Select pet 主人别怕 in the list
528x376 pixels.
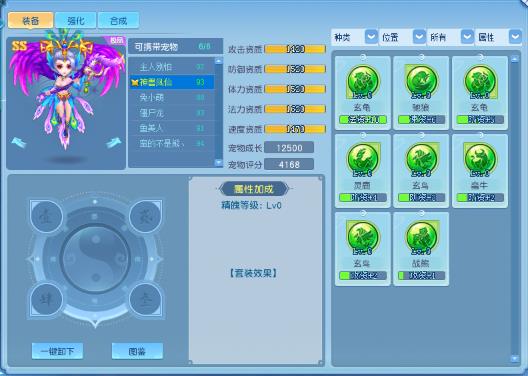(x=172, y=67)
